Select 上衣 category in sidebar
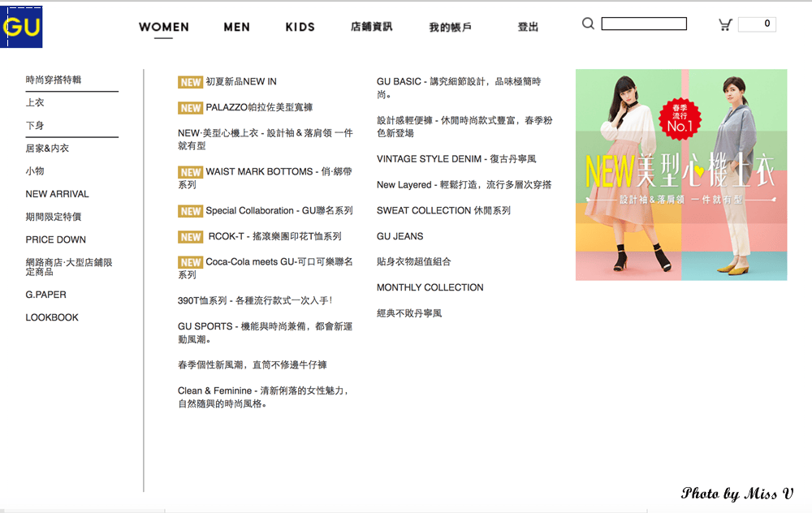 point(35,102)
